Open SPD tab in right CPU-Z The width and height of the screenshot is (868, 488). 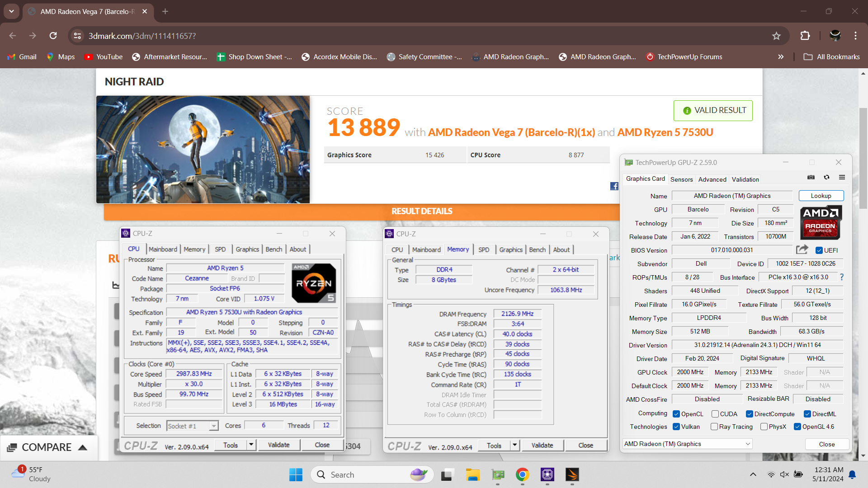pos(484,249)
